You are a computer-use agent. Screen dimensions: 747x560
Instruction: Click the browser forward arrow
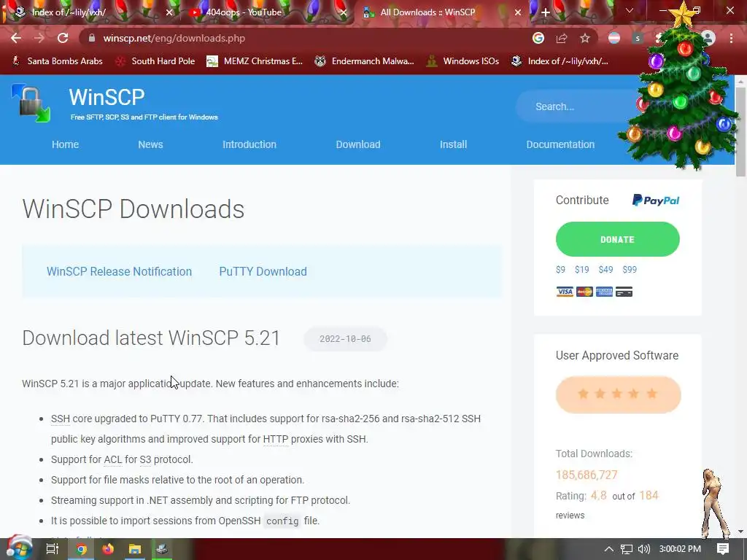pos(39,38)
